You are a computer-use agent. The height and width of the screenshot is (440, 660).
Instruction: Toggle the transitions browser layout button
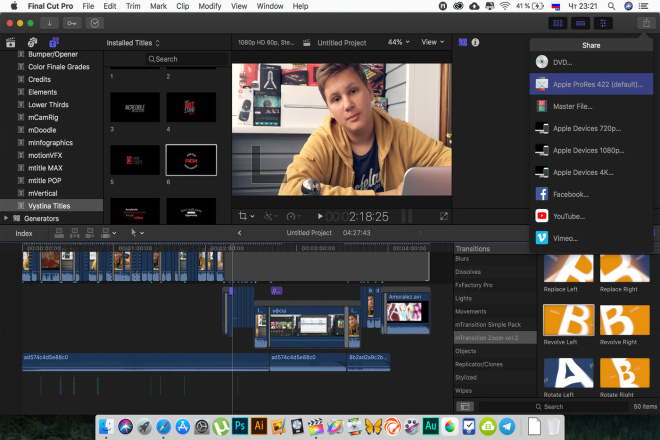(x=465, y=407)
